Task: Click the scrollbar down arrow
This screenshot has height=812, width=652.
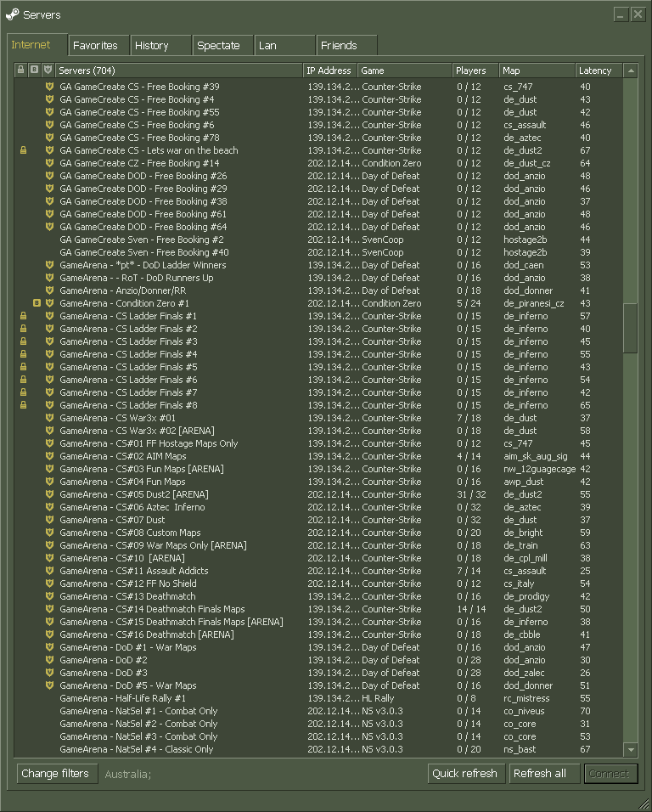Action: tap(630, 749)
